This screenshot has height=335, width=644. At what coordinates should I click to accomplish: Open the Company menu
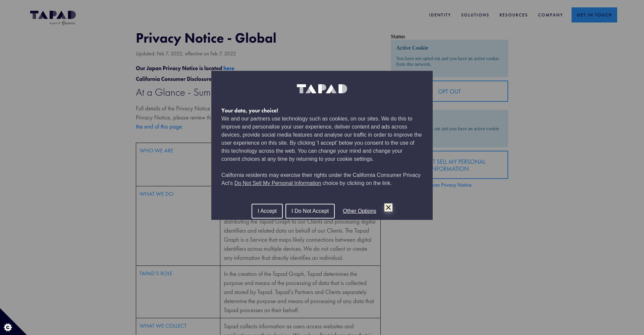(x=550, y=15)
